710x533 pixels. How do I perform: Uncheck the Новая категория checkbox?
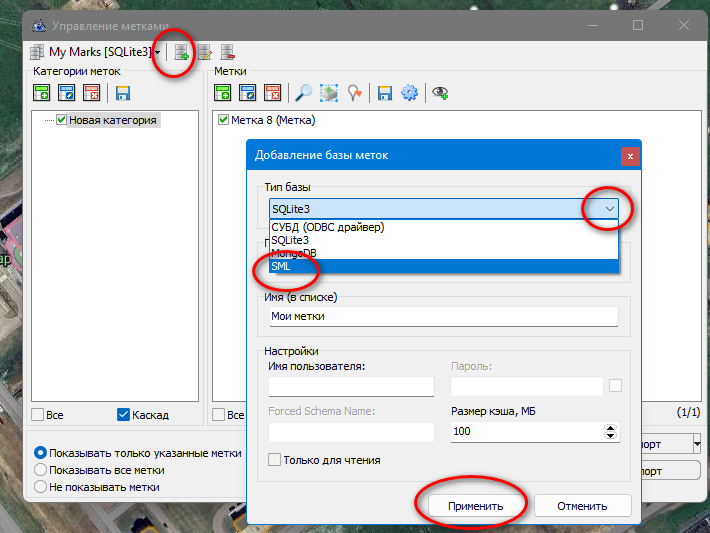61,120
